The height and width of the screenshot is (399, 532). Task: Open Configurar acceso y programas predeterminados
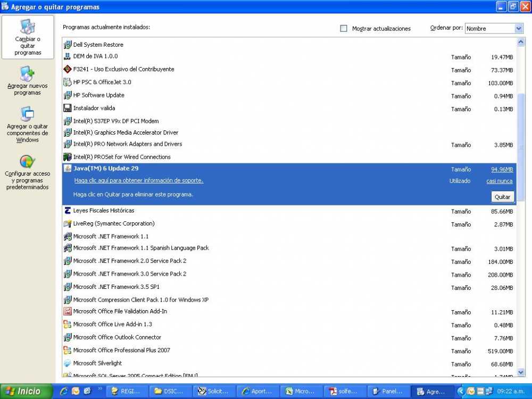pos(28,172)
